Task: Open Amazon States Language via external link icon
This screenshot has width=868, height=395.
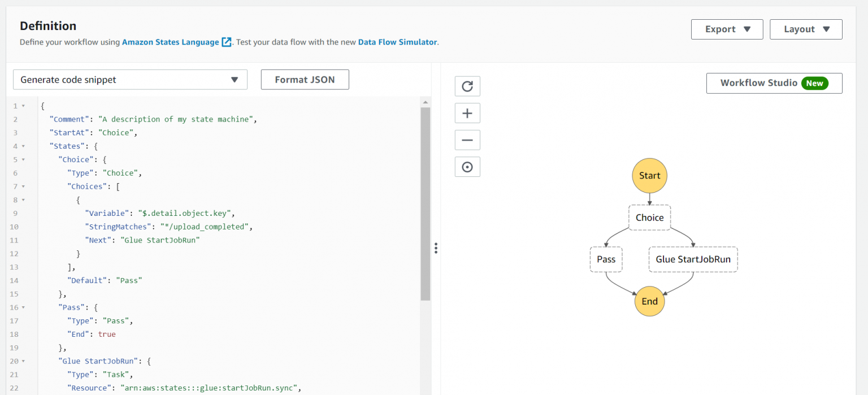Action: coord(227,42)
